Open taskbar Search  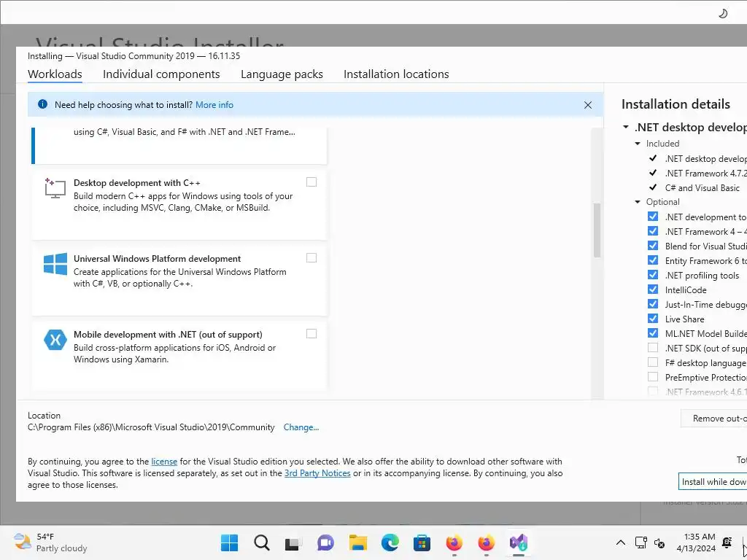coord(262,542)
